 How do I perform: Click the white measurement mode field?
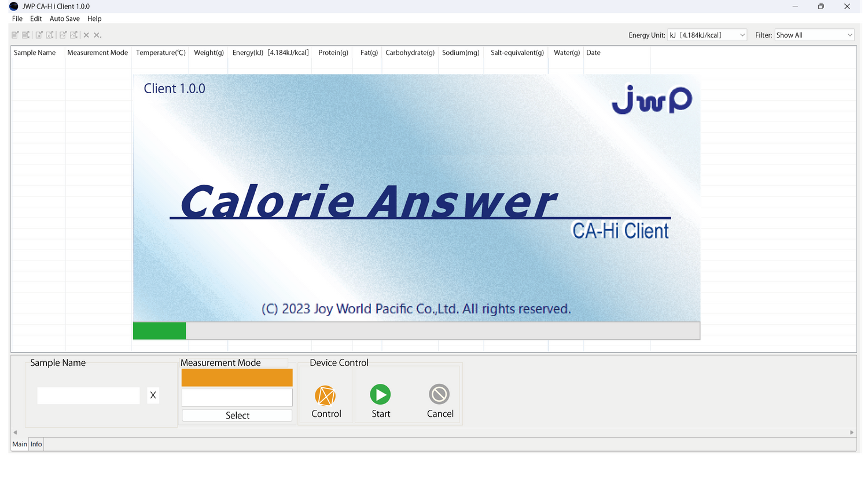(x=237, y=398)
